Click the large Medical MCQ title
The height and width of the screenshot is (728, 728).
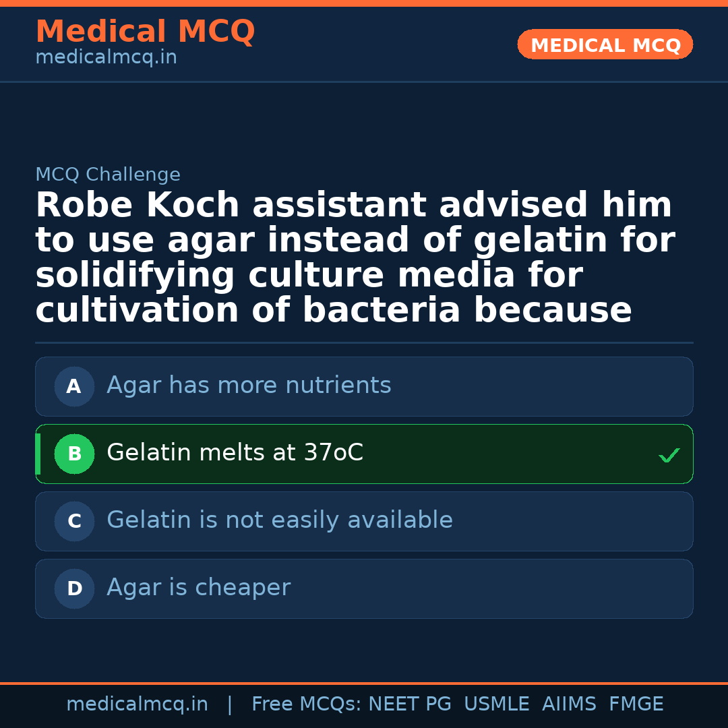tap(145, 32)
